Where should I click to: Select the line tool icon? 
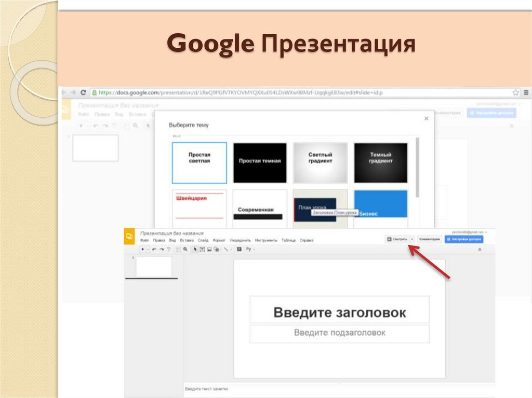click(x=226, y=249)
